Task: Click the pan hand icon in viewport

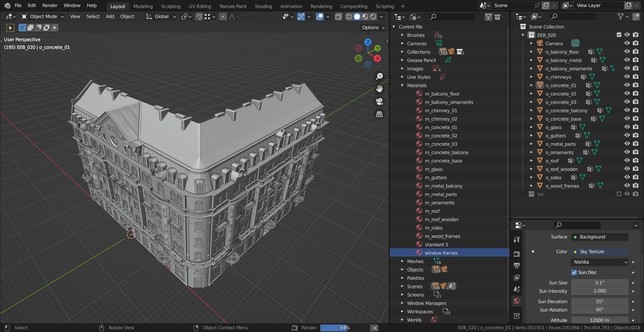Action: click(379, 89)
